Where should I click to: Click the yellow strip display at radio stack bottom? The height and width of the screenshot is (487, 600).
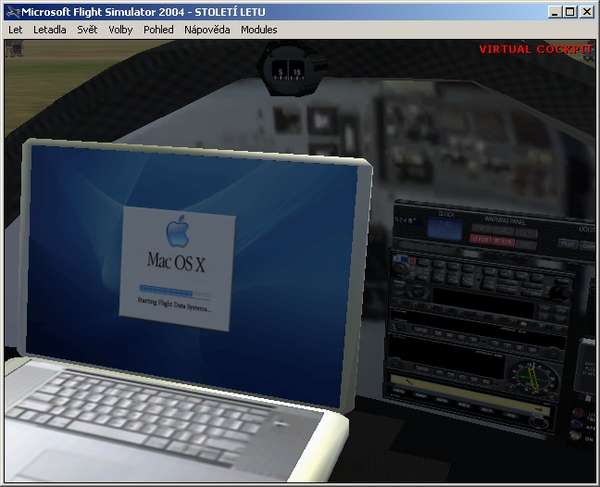tap(470, 393)
